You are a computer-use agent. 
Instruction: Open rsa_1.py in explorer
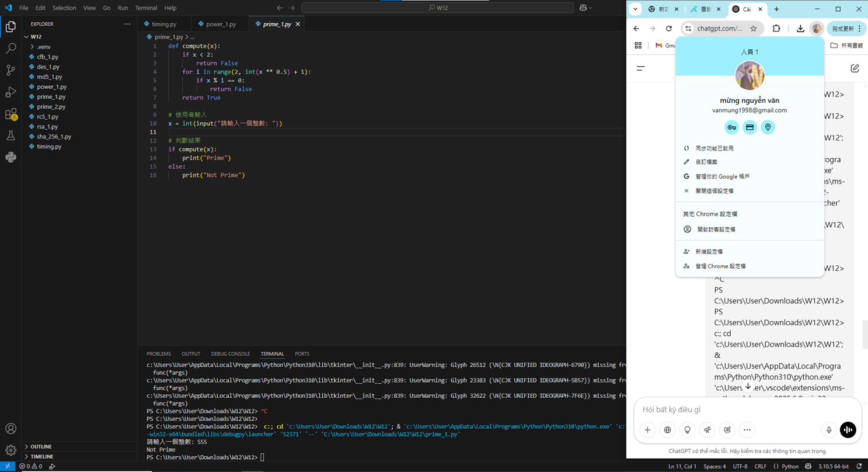[x=47, y=127]
